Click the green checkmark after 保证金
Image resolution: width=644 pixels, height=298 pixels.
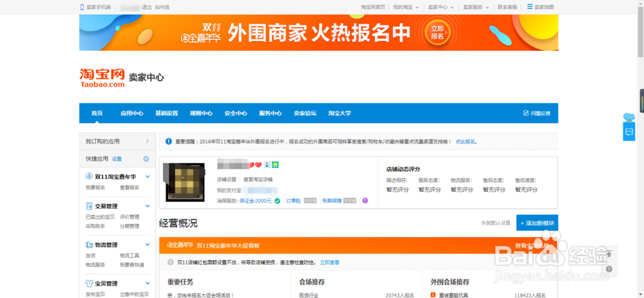(277, 201)
